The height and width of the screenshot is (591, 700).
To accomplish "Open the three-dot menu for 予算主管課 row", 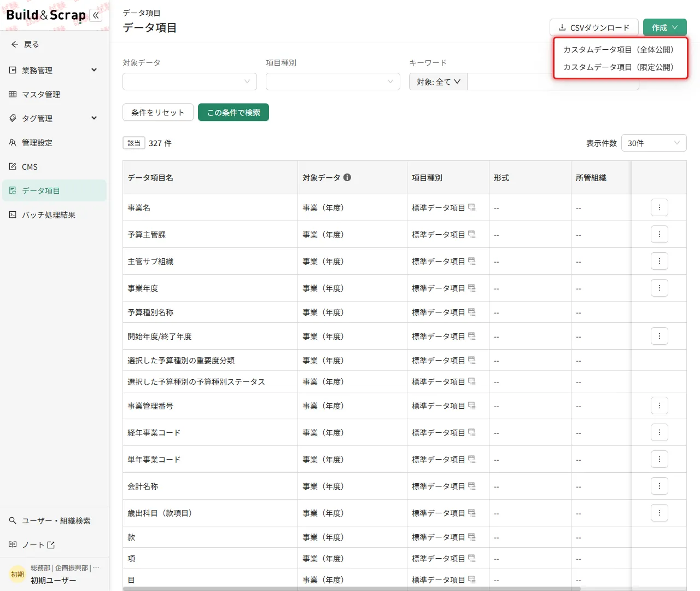I will [660, 234].
